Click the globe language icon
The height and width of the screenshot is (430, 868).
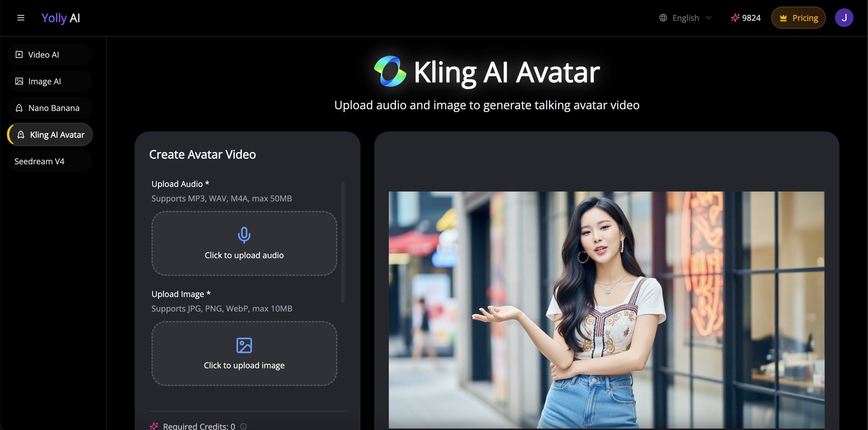click(x=663, y=18)
